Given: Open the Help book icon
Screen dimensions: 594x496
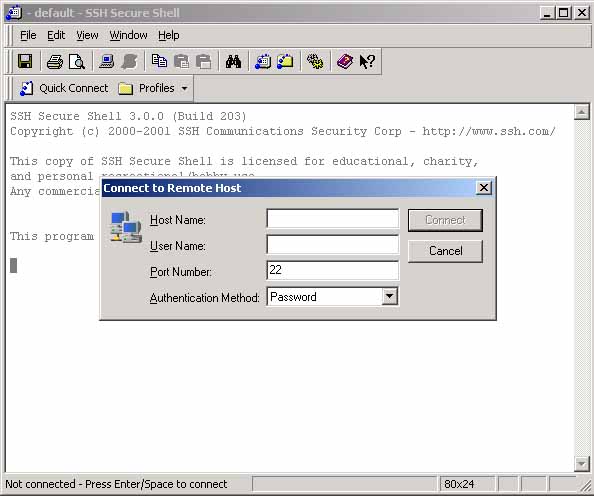Looking at the screenshot, I should pos(345,61).
